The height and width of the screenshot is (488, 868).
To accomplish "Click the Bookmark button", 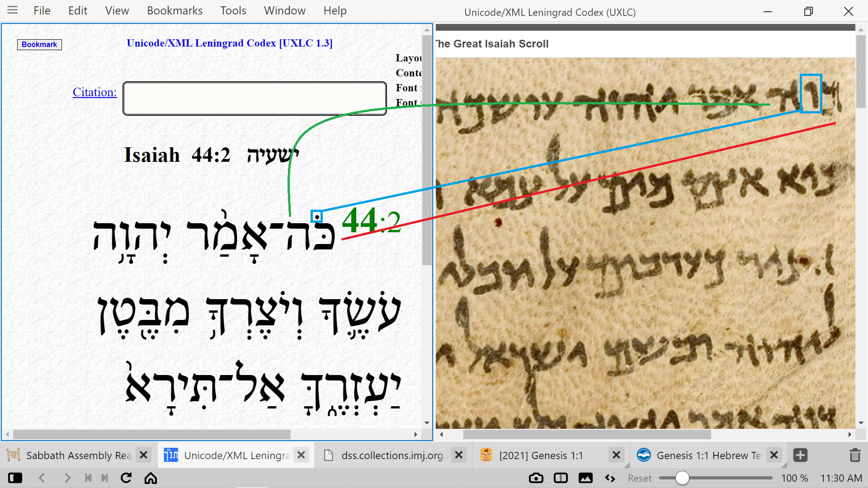I will 39,44.
